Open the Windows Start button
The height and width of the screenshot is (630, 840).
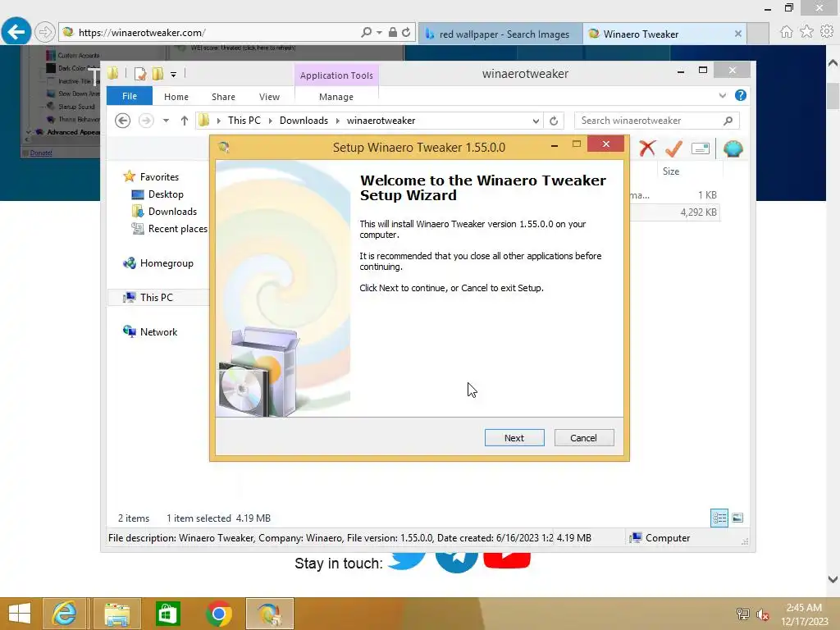pos(20,614)
